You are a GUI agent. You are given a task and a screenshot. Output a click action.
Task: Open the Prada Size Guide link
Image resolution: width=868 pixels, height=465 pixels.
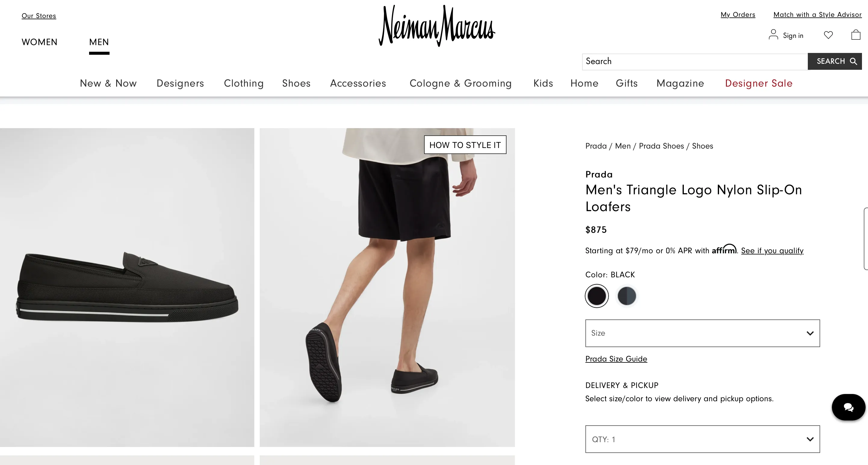click(x=616, y=359)
